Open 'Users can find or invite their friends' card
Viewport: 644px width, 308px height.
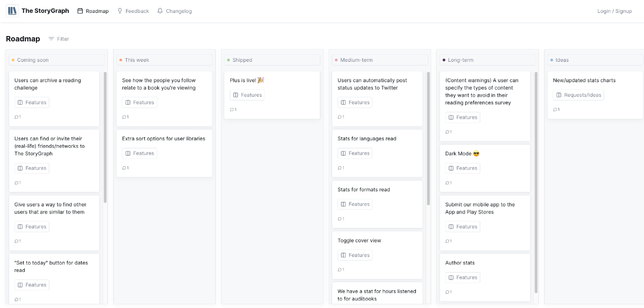click(54, 161)
